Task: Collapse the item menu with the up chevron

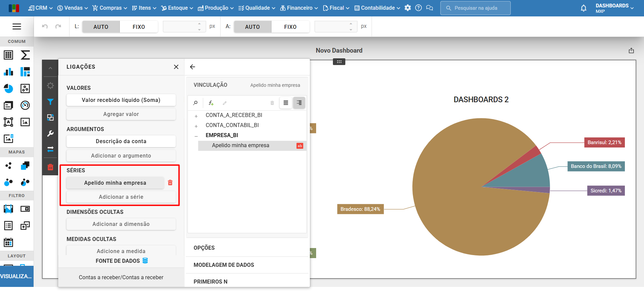Action: pos(50,68)
